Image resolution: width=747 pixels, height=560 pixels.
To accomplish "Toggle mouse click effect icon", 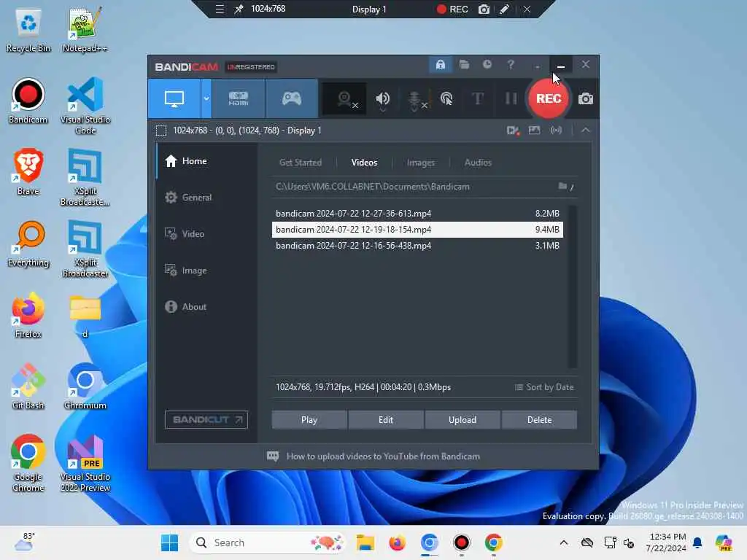I will click(446, 98).
